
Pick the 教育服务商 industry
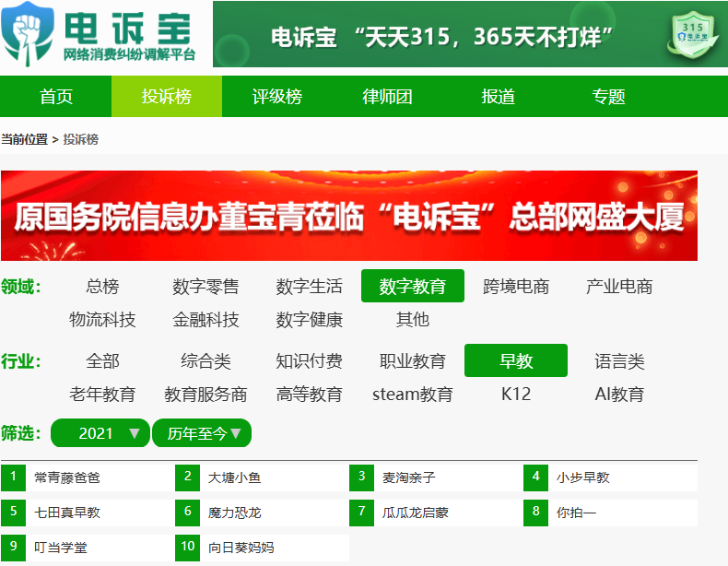(x=205, y=395)
